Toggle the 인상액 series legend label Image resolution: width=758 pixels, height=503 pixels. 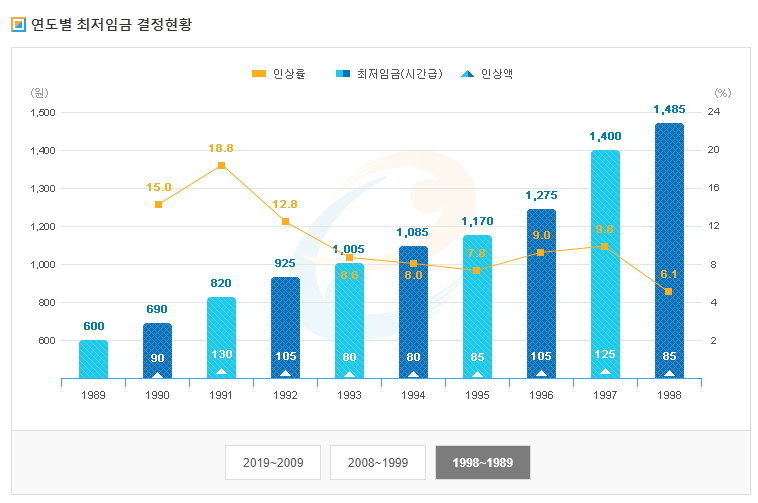click(496, 73)
